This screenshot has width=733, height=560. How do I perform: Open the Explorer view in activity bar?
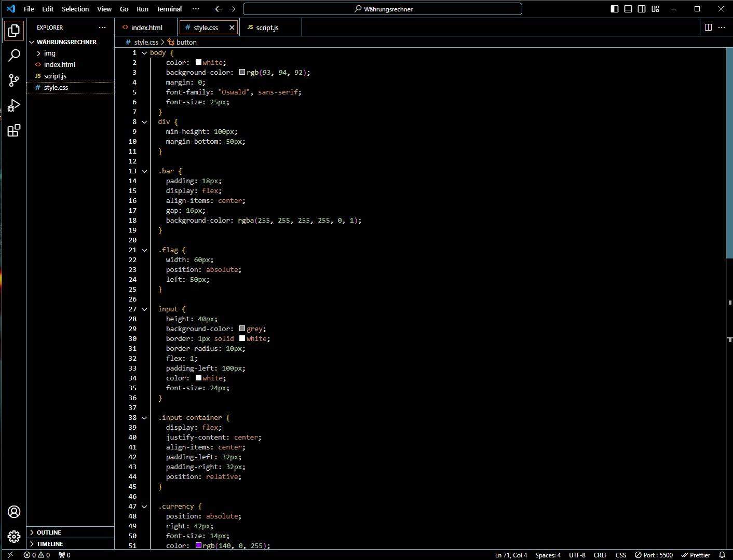14,31
